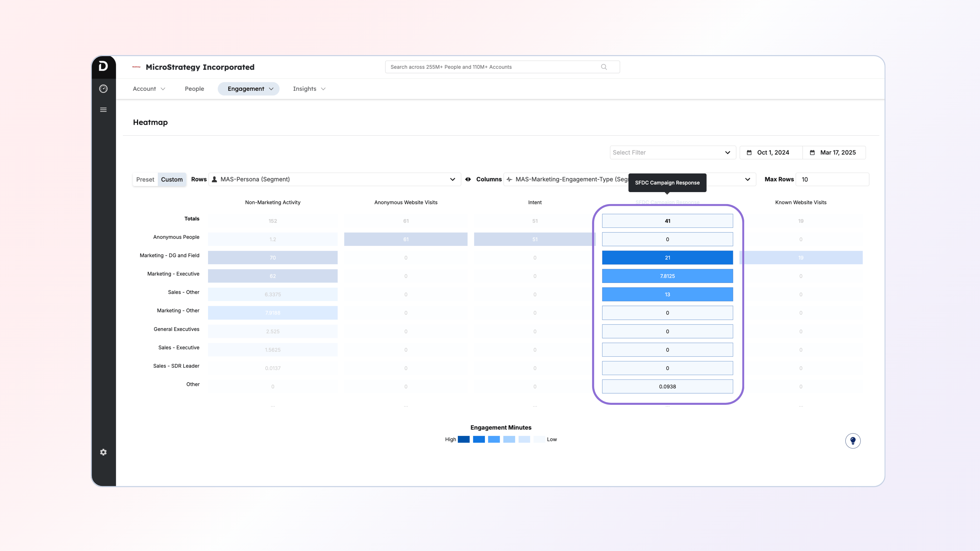Screen dimensions: 980x551
Task: Click the lightbulb help icon
Action: pyautogui.click(x=853, y=441)
